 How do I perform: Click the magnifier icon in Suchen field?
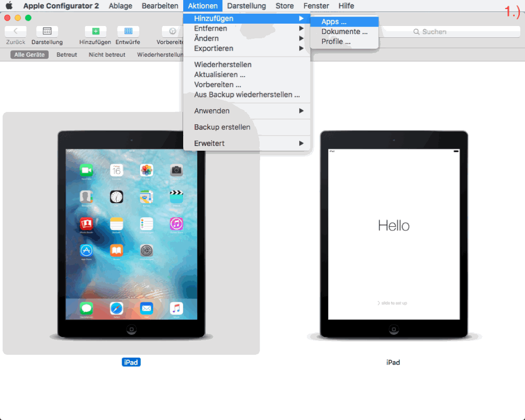click(x=416, y=32)
